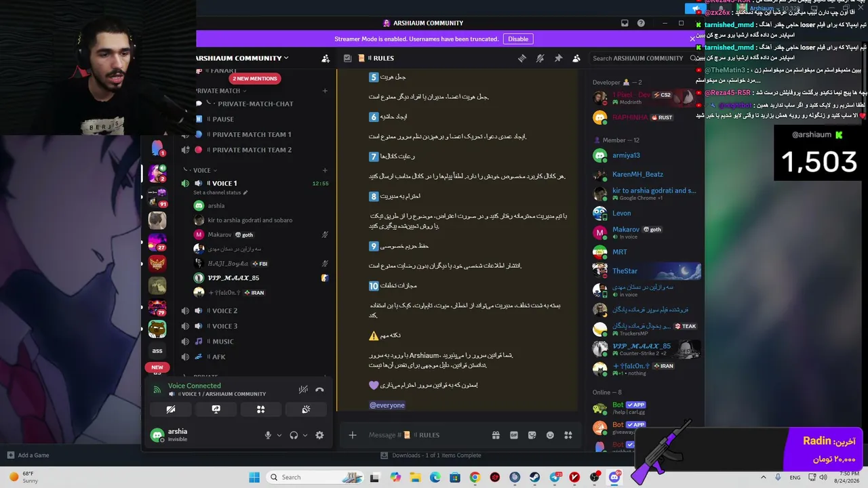Image resolution: width=868 pixels, height=488 pixels.
Task: Toggle notification settings bell in channel header
Action: pyautogui.click(x=540, y=58)
